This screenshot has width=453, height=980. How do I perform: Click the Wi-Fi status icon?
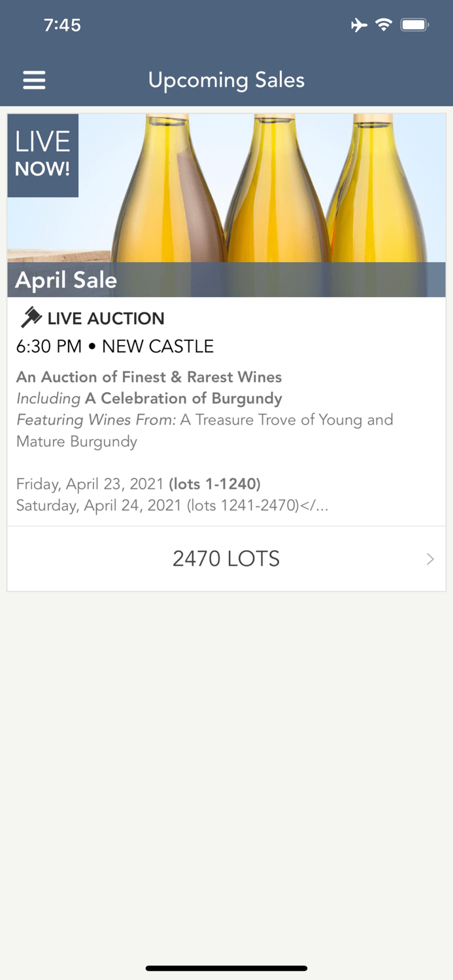pos(385,24)
